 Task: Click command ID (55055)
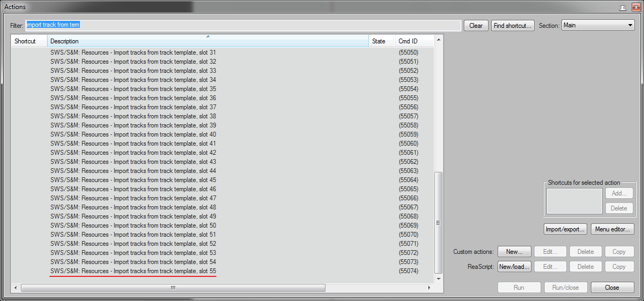click(409, 98)
